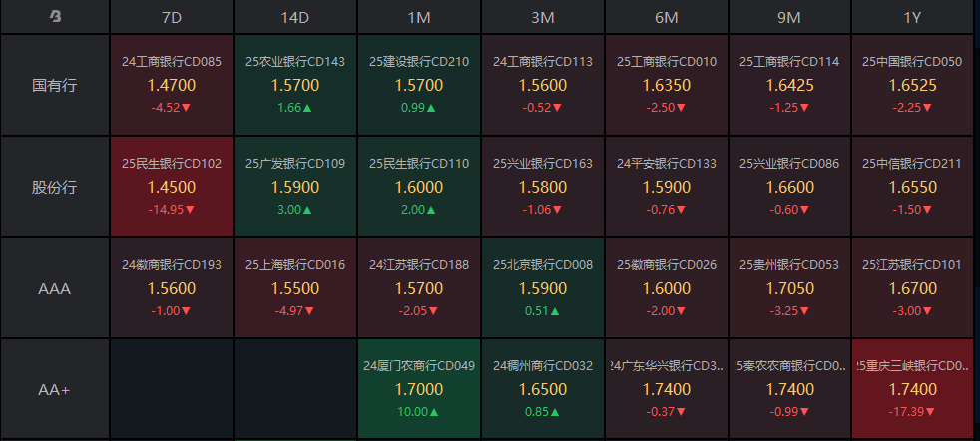Click the green 3.00 up-arrow indicator
Image resolution: width=980 pixels, height=441 pixels.
tap(295, 209)
